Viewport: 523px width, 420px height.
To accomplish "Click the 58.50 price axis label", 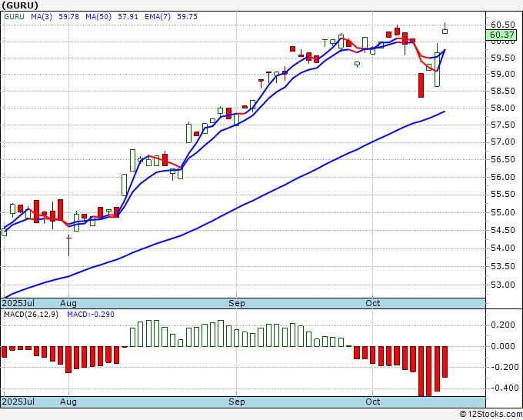I will click(503, 91).
